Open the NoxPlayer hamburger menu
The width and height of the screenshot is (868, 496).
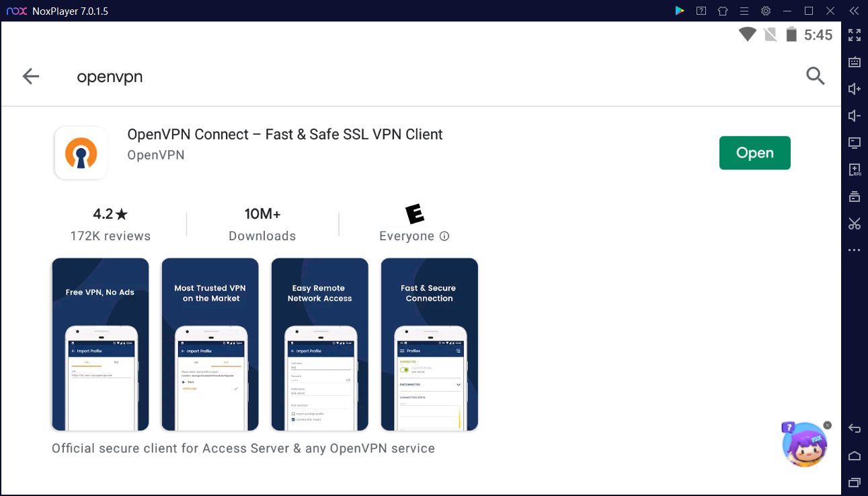pos(744,11)
